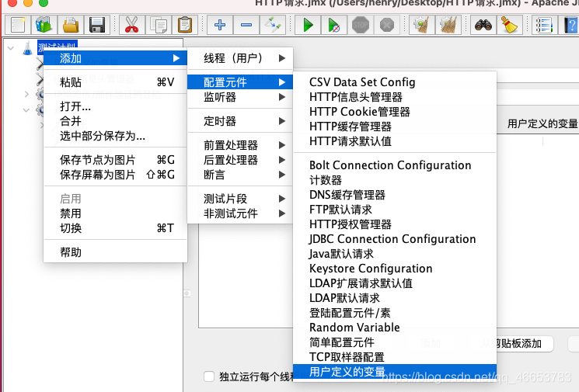
Task: Select FTP默认请求 config element
Action: click(395, 210)
